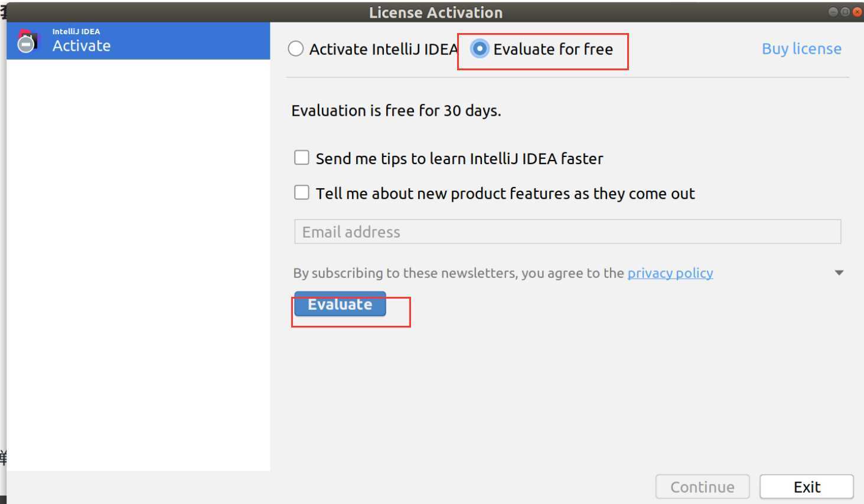Click the IntelliJ IDEA logo icon
The image size is (864, 504).
pos(27,41)
